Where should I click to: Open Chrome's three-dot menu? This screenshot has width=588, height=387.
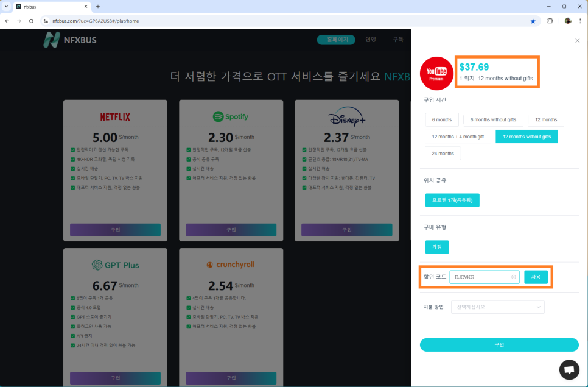[580, 21]
